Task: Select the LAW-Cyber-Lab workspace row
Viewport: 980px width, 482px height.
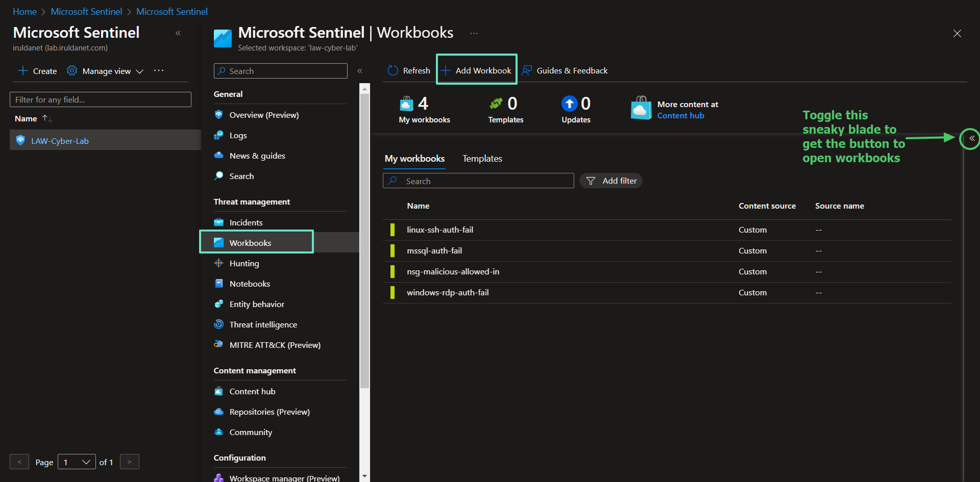Action: tap(105, 140)
